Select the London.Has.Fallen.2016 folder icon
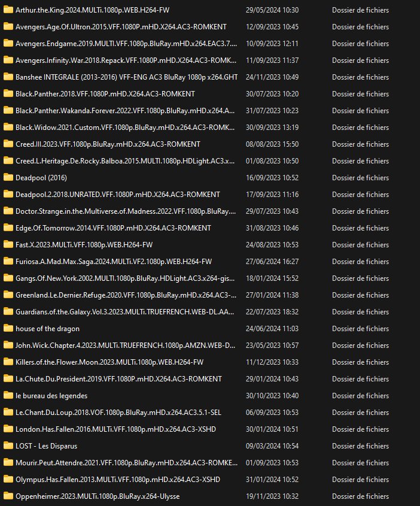 click(x=8, y=429)
